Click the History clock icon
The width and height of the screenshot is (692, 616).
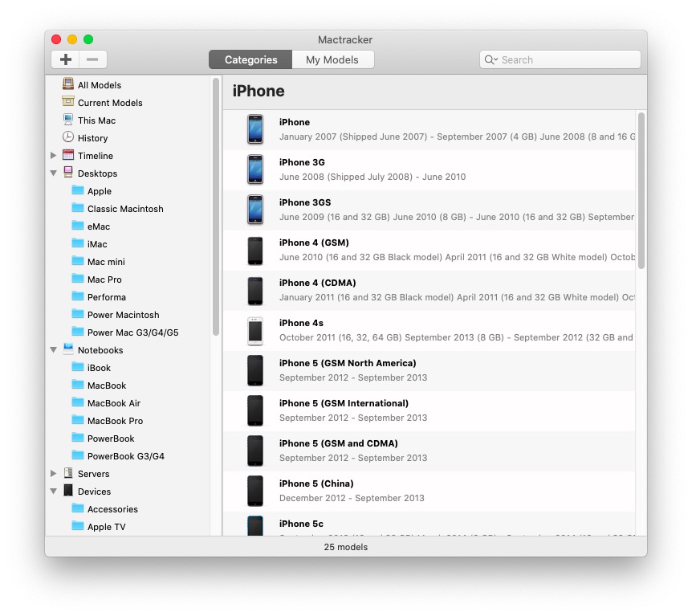(68, 137)
